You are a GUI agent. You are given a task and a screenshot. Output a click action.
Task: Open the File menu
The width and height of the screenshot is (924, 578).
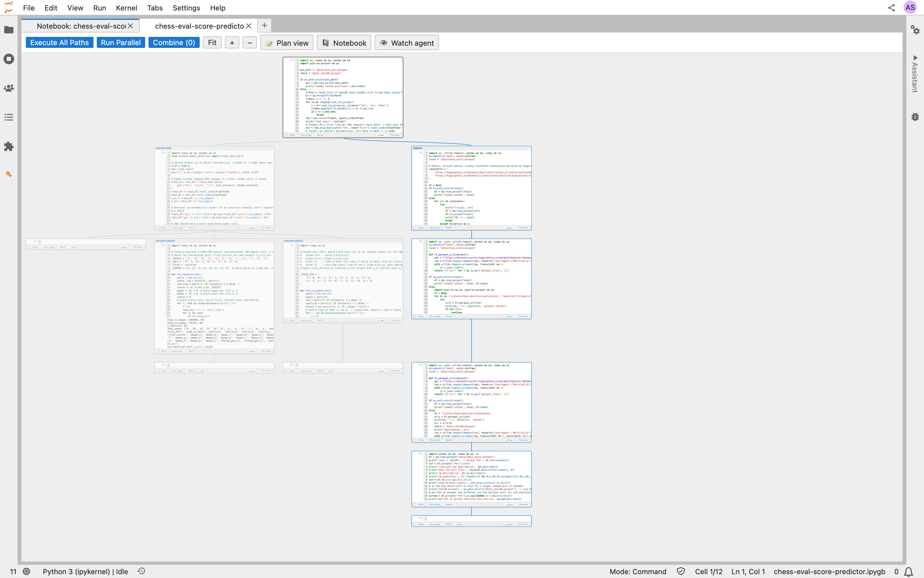29,8
